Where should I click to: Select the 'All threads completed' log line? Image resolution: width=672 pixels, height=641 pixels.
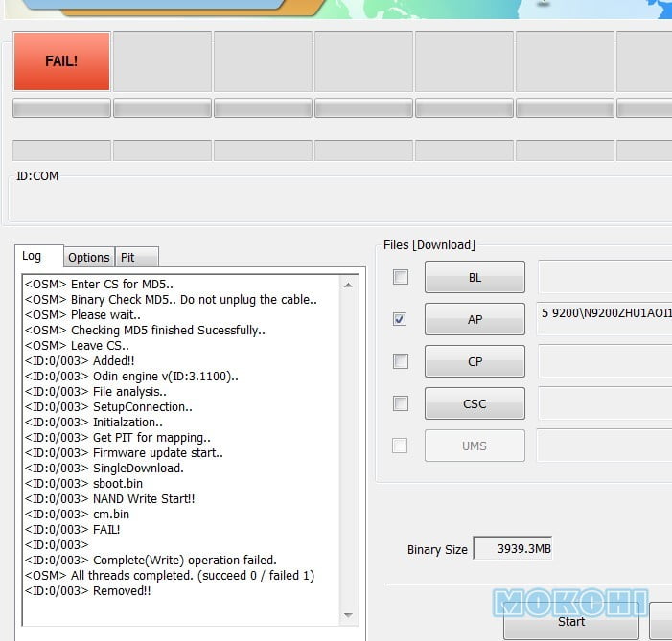[170, 576]
